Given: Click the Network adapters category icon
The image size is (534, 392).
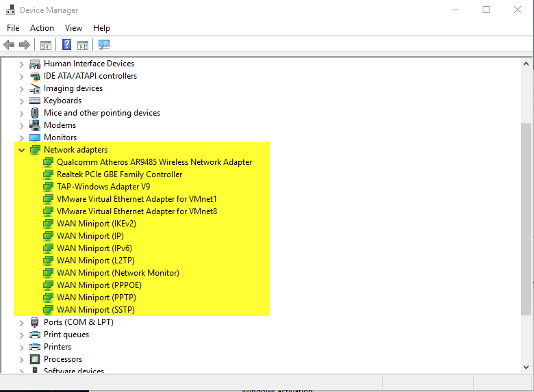Looking at the screenshot, I should tap(35, 150).
